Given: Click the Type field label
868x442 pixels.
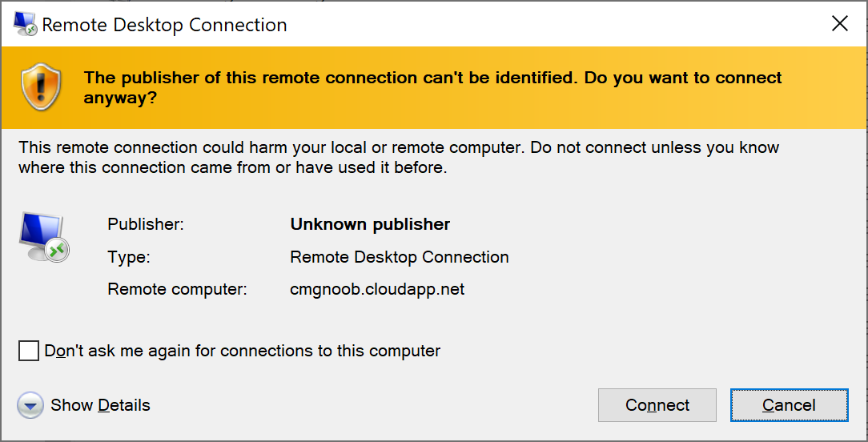Looking at the screenshot, I should [x=128, y=257].
